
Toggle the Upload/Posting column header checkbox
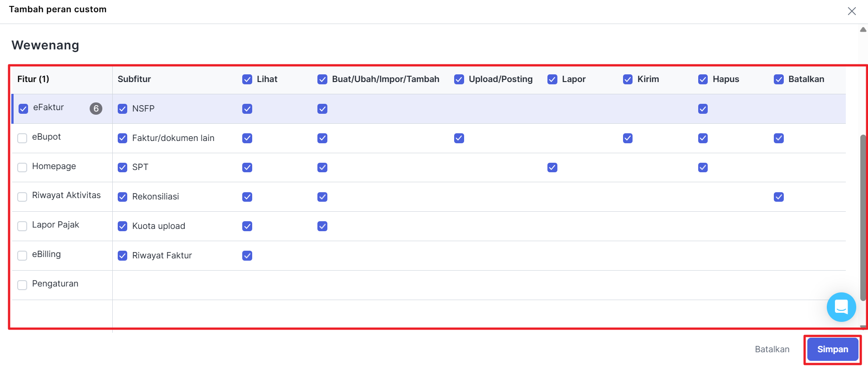coord(459,79)
